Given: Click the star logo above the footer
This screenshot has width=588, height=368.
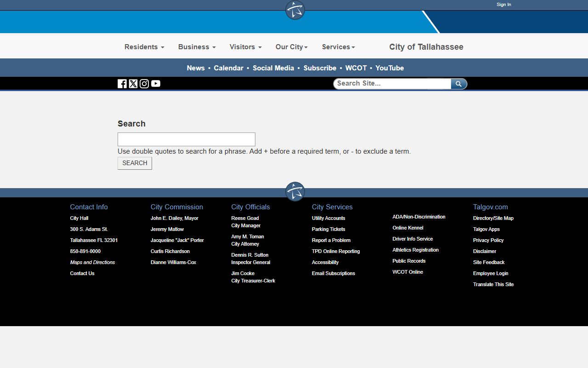Looking at the screenshot, I should pos(295,191).
